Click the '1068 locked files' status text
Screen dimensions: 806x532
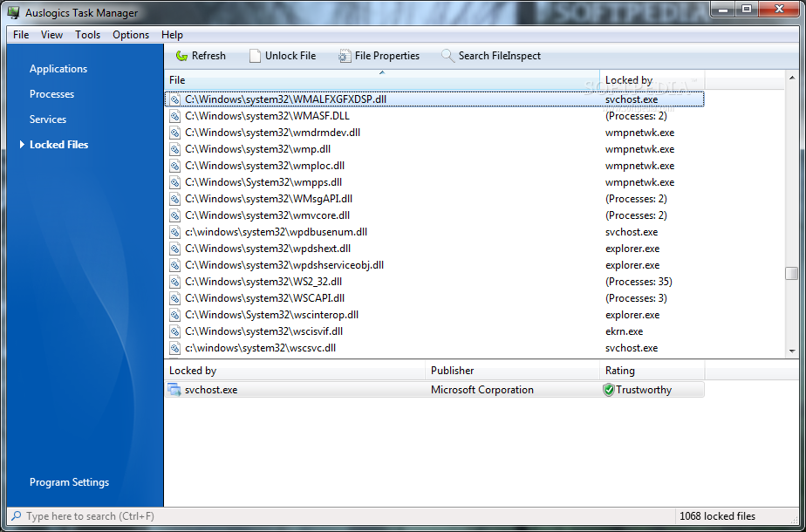pyautogui.click(x=718, y=516)
